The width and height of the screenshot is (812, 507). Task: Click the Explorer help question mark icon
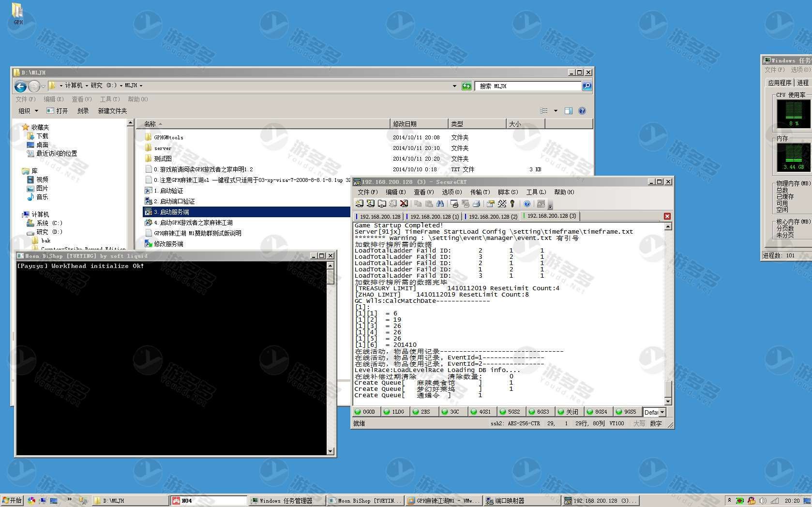click(x=582, y=111)
